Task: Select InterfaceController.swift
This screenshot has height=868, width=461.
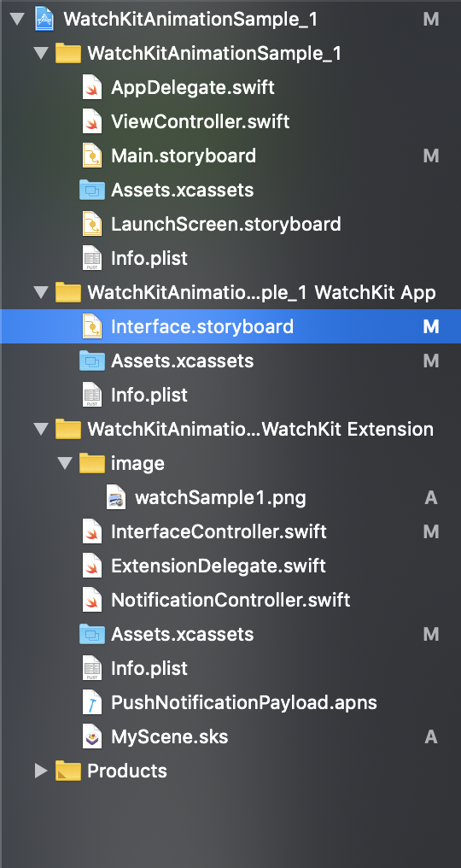Action: pos(219,532)
